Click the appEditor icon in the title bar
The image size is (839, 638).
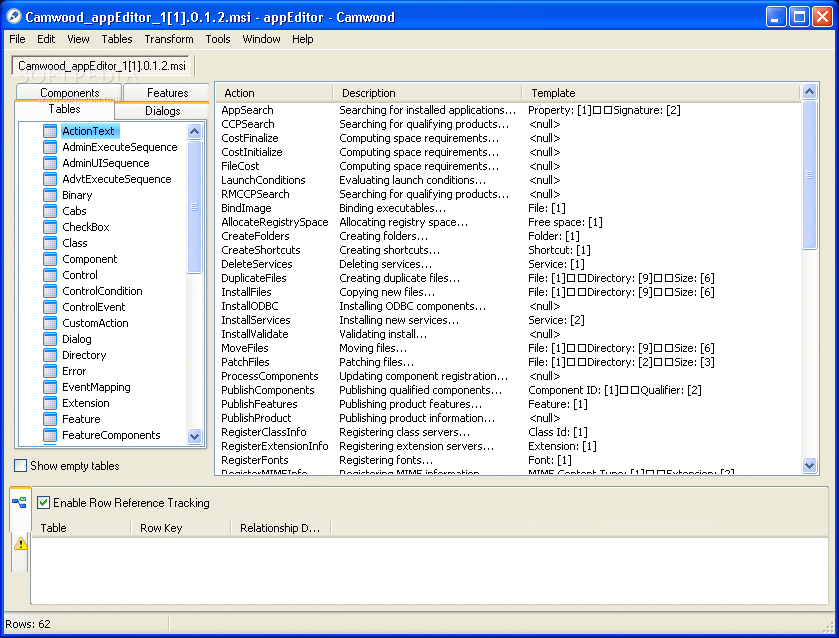tap(13, 17)
